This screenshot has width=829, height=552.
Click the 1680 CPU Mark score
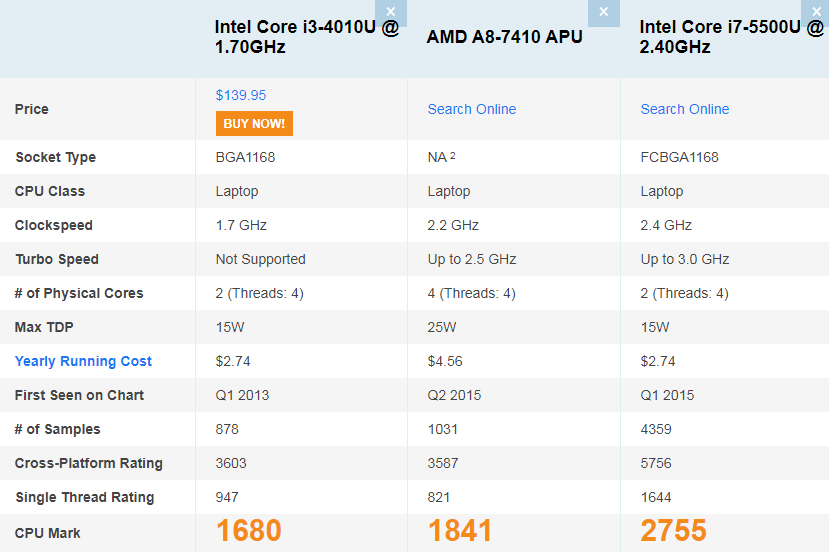(x=249, y=530)
